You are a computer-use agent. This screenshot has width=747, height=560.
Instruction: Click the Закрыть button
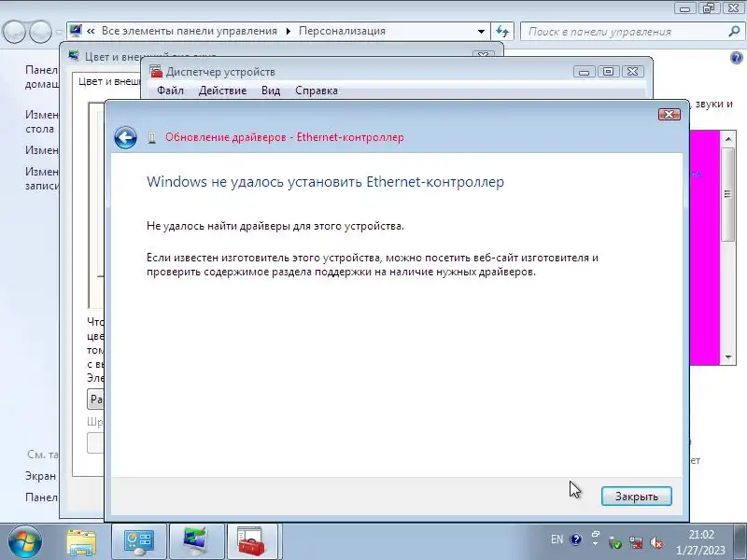[637, 497]
